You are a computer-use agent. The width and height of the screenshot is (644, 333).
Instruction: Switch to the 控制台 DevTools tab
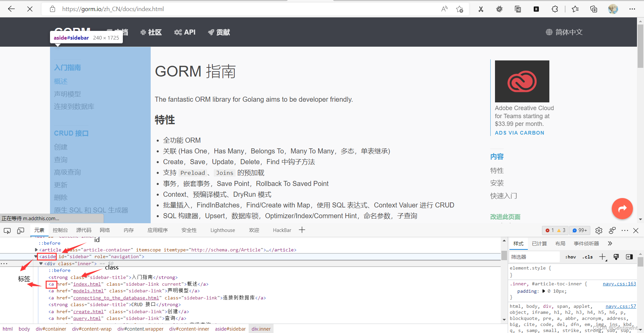[60, 230]
